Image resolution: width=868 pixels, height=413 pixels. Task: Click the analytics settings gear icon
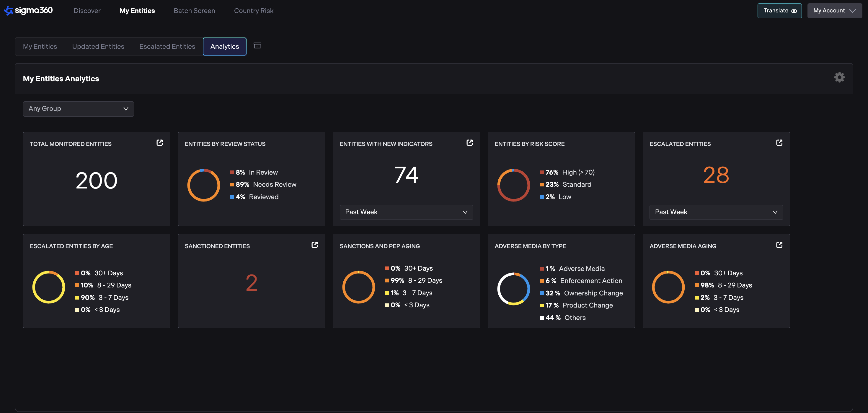pyautogui.click(x=839, y=77)
